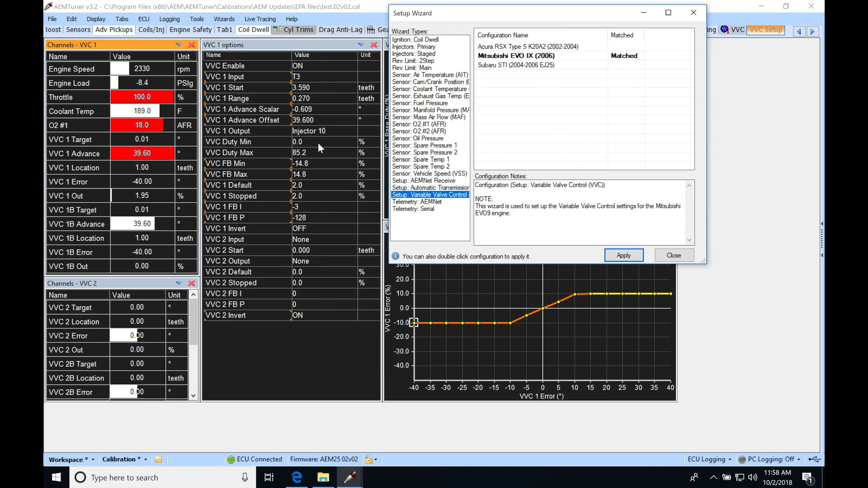
Task: Close the VVC 1 options panel
Action: tap(374, 45)
